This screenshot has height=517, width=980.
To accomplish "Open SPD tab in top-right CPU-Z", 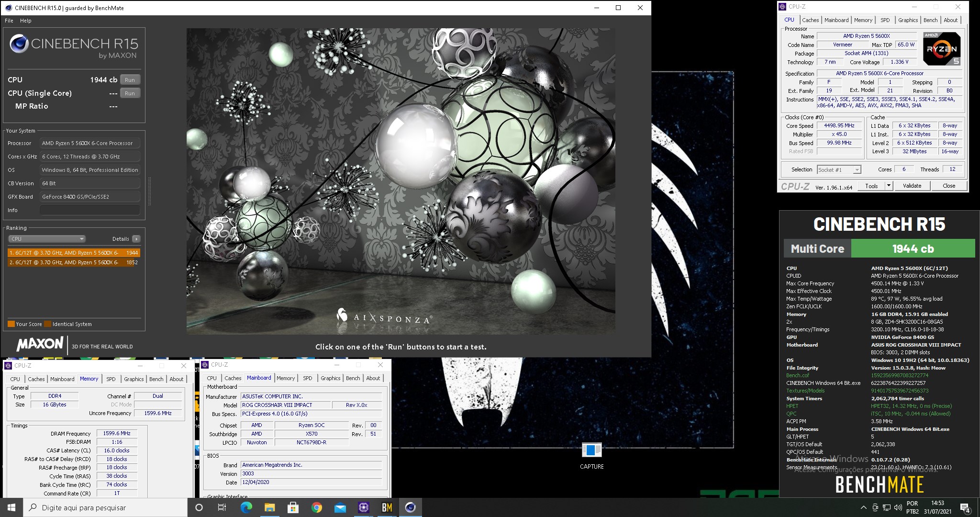I will click(x=885, y=20).
